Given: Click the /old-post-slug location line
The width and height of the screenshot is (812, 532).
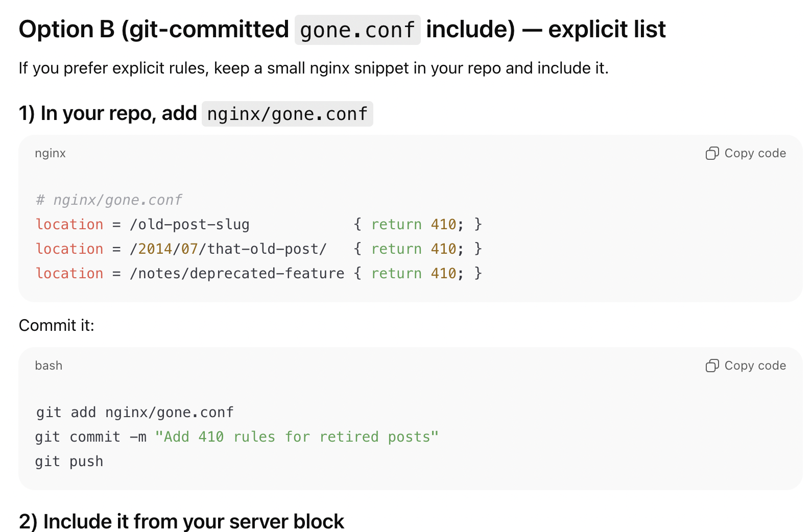Looking at the screenshot, I should click(x=189, y=225).
